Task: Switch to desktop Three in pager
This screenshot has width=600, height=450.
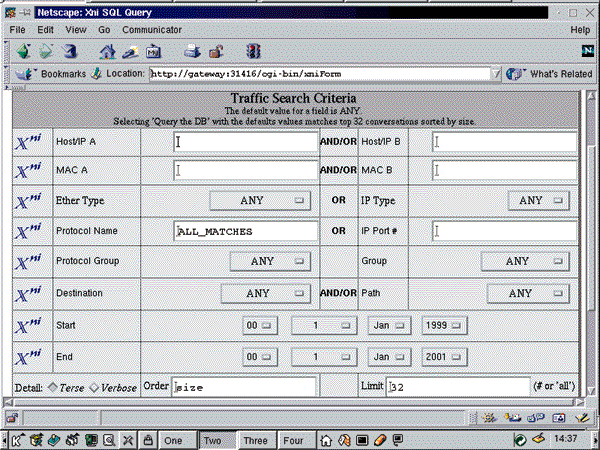Action: coord(255,440)
